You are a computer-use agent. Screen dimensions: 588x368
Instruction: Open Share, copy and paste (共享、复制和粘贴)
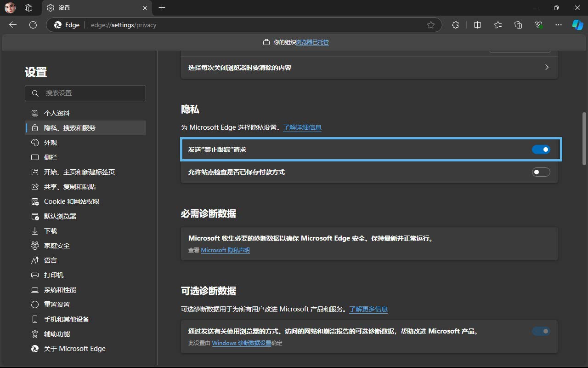[85, 187]
